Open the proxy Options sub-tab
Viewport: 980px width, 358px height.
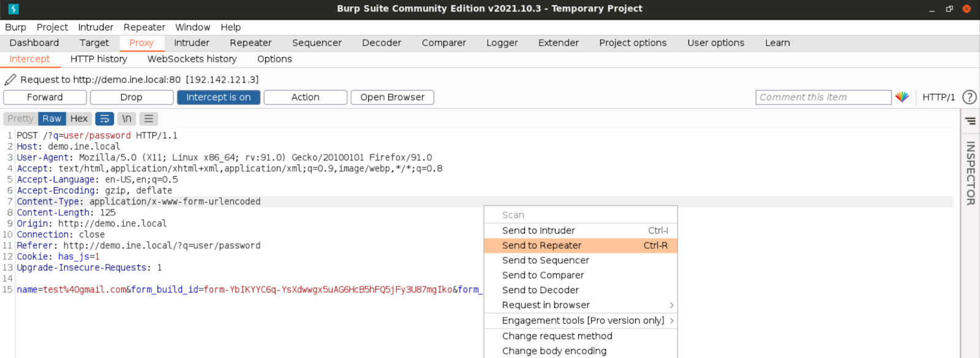(274, 59)
